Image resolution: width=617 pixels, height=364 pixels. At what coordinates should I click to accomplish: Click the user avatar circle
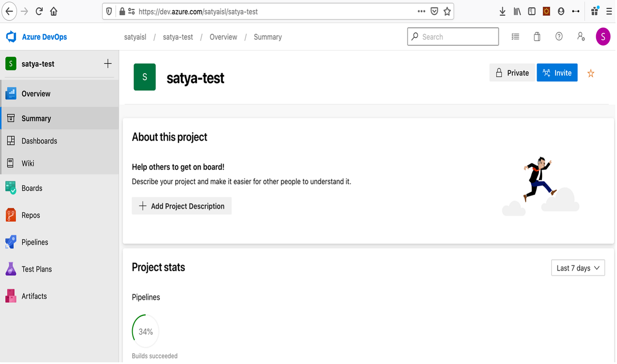point(603,36)
